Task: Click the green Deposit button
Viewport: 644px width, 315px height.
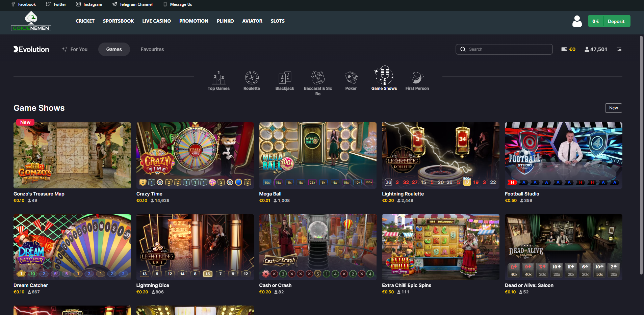Action: pos(616,21)
